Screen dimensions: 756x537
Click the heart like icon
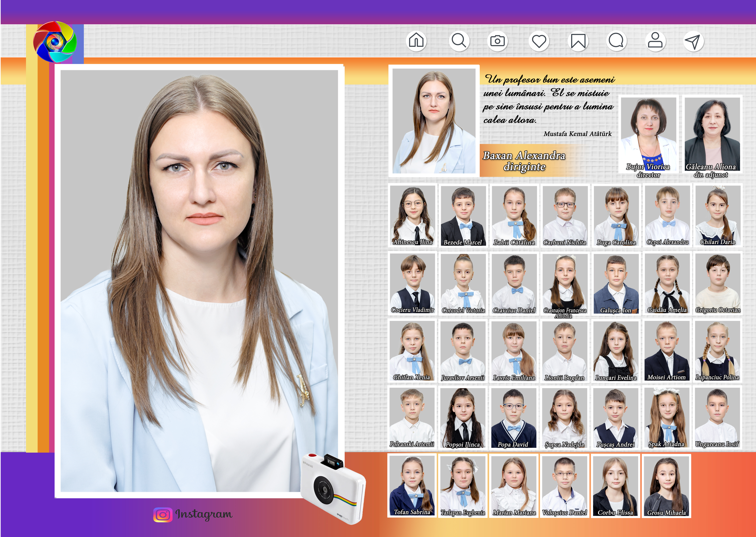[539, 41]
